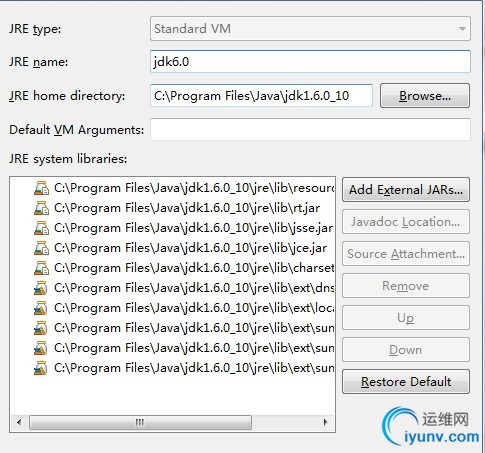Image resolution: width=485 pixels, height=453 pixels.
Task: Click the jar icon beside the ext\loca entry
Action: [x=41, y=308]
